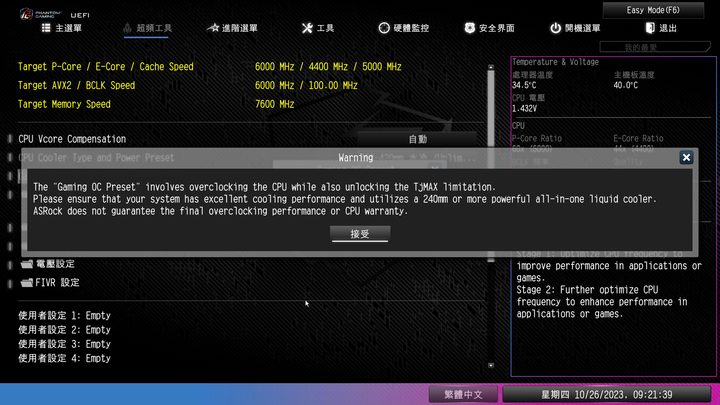Select 使用者設定 1: Empty
Viewport: 720px width, 405px height.
[64, 316]
